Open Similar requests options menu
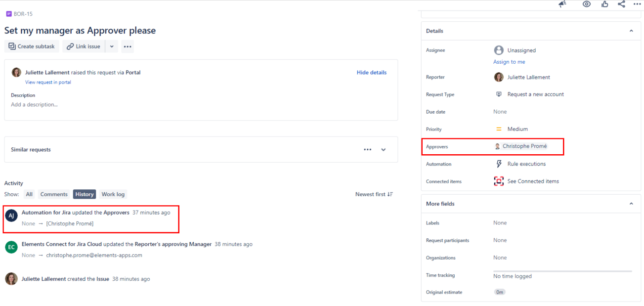The height and width of the screenshot is (306, 644). [367, 150]
